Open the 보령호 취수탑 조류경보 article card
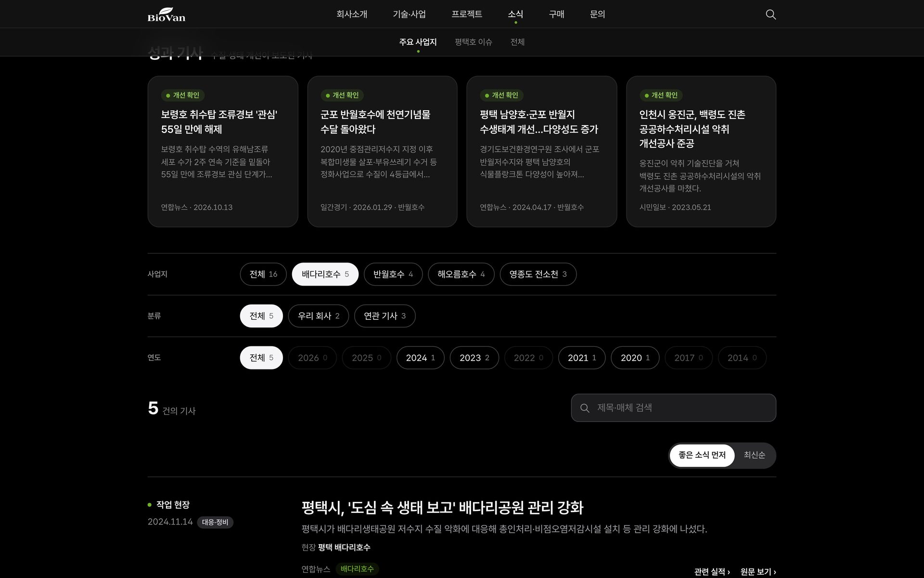Screen dimensions: 924x578 pyautogui.click(x=223, y=151)
